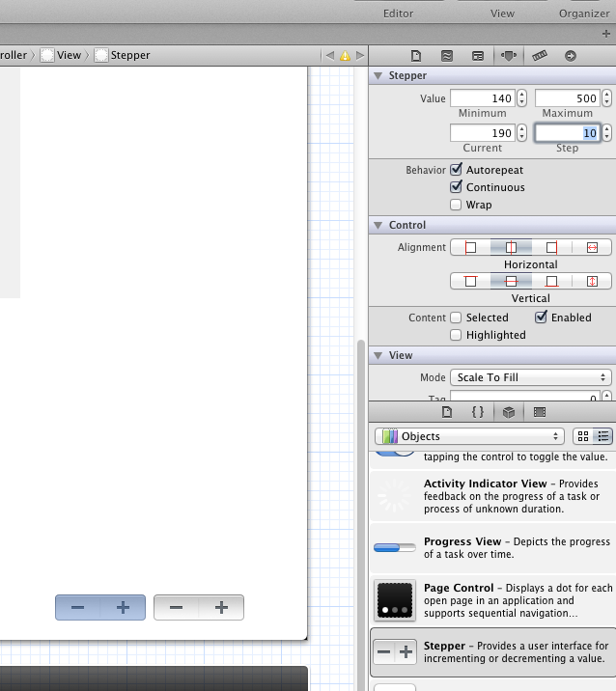The height and width of the screenshot is (691, 616).
Task: Set vertical alignment to center
Action: [511, 281]
